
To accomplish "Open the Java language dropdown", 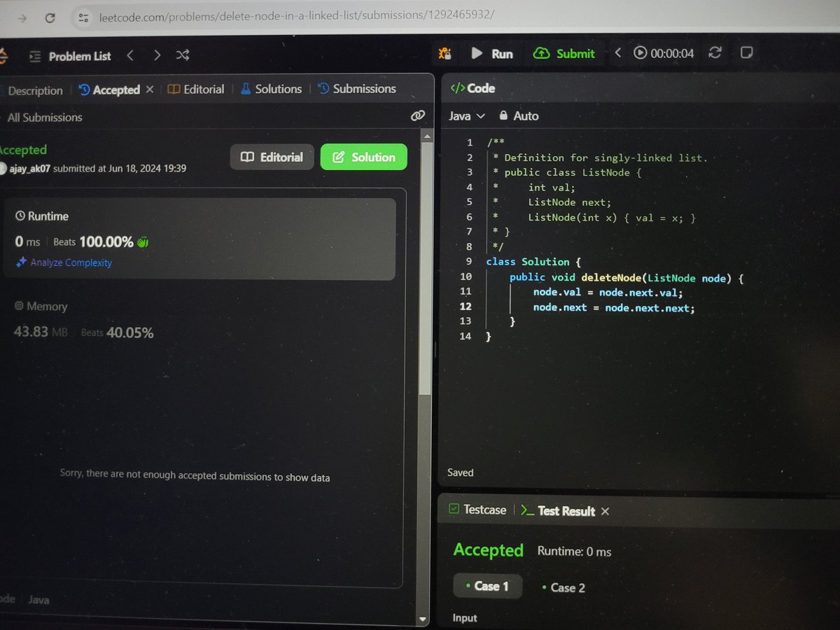I will pos(467,116).
